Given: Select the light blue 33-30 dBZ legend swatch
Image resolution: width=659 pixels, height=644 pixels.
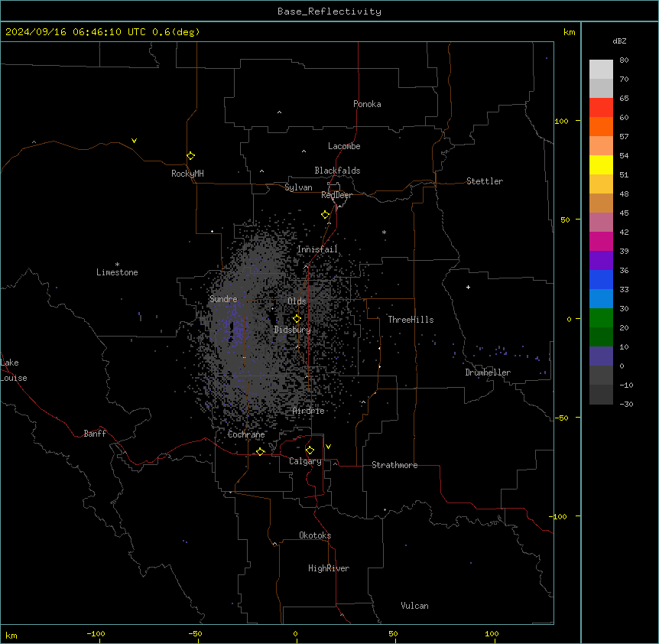Looking at the screenshot, I should tap(601, 299).
